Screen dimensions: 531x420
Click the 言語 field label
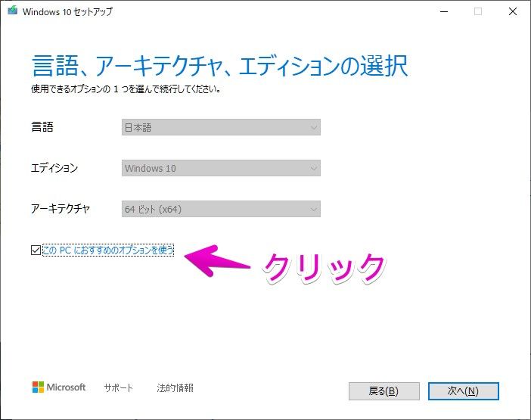click(42, 127)
